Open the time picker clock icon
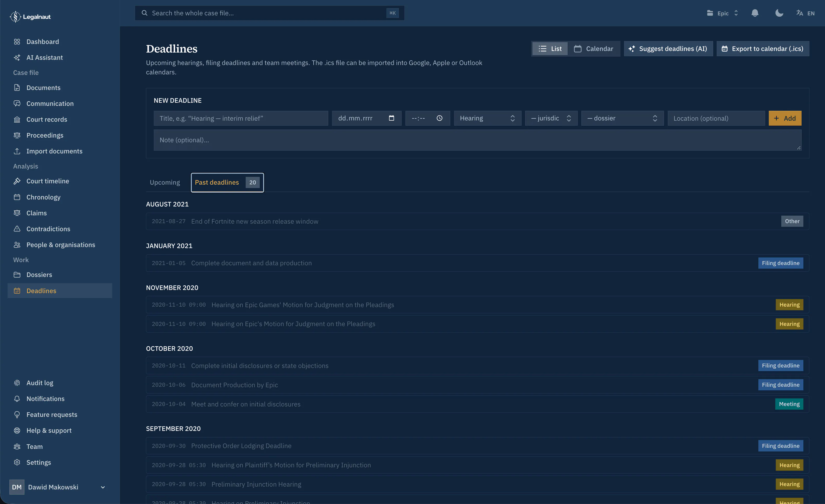Image resolution: width=825 pixels, height=504 pixels. (x=440, y=118)
